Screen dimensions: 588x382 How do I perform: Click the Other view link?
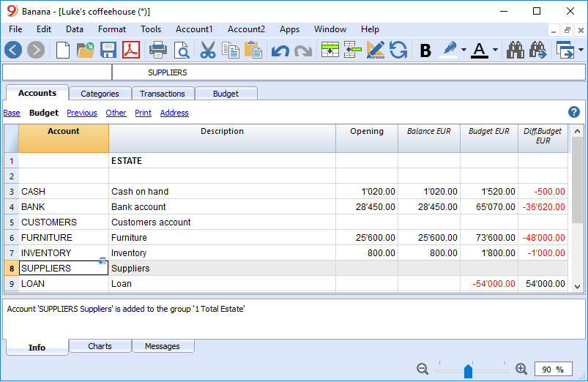pos(116,113)
